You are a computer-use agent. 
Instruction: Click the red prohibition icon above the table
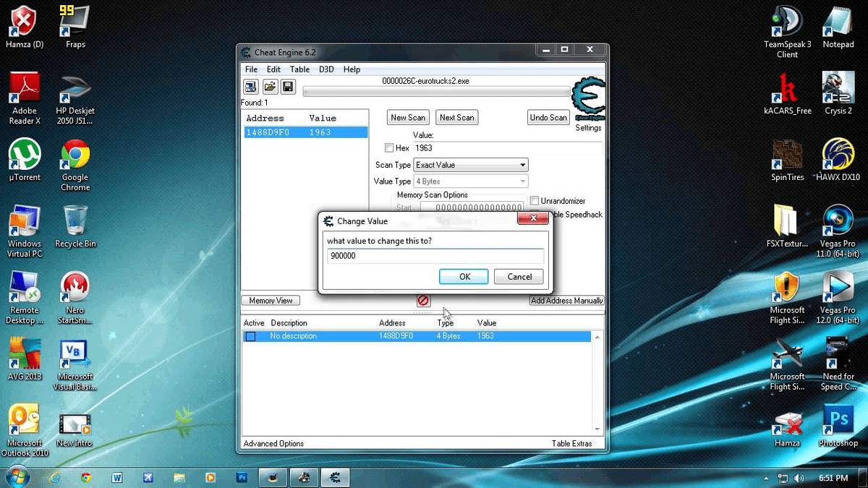(x=423, y=300)
